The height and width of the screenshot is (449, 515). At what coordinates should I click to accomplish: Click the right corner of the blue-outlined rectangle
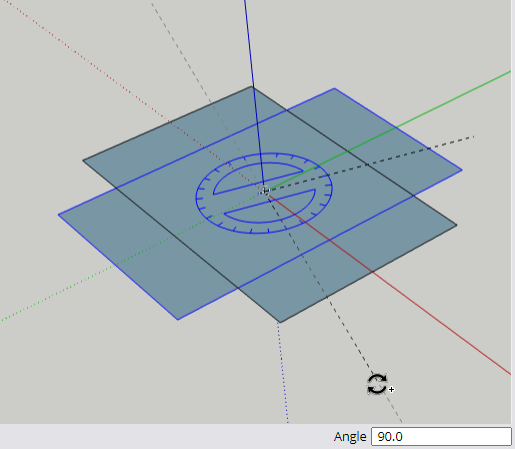(x=461, y=170)
